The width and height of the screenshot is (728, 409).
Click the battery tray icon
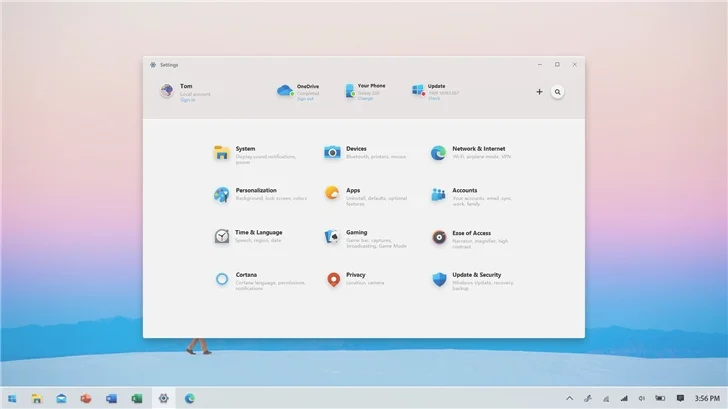tap(660, 398)
